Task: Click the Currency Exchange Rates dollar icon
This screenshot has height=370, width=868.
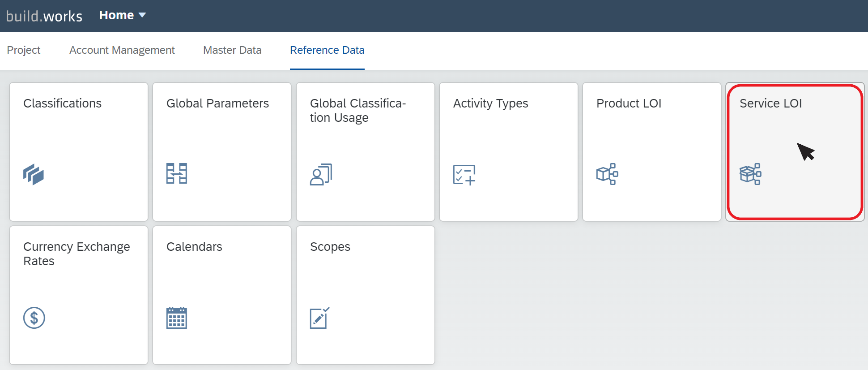Action: [x=34, y=318]
